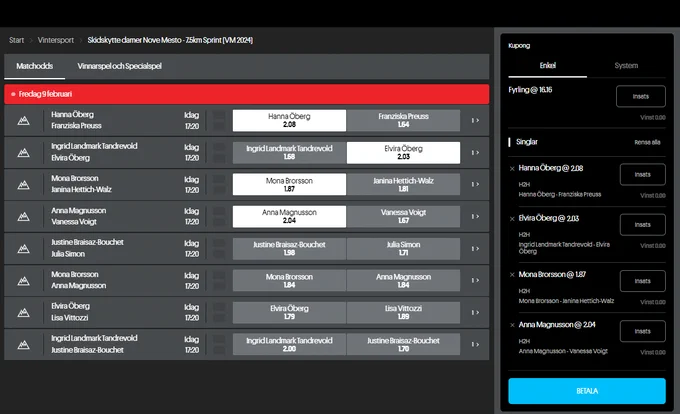This screenshot has height=414, width=680.
Task: Select Elvira Öberg 1.79 odds
Action: (x=289, y=312)
